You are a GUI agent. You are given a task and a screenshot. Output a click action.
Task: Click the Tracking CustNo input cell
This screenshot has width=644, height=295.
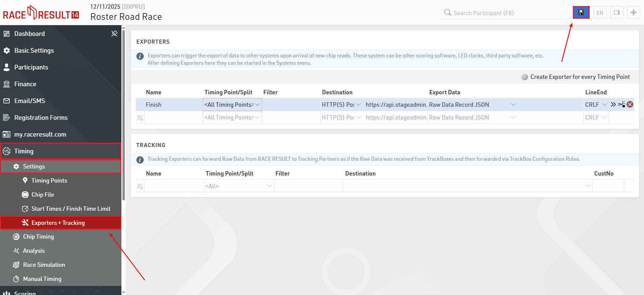point(608,186)
